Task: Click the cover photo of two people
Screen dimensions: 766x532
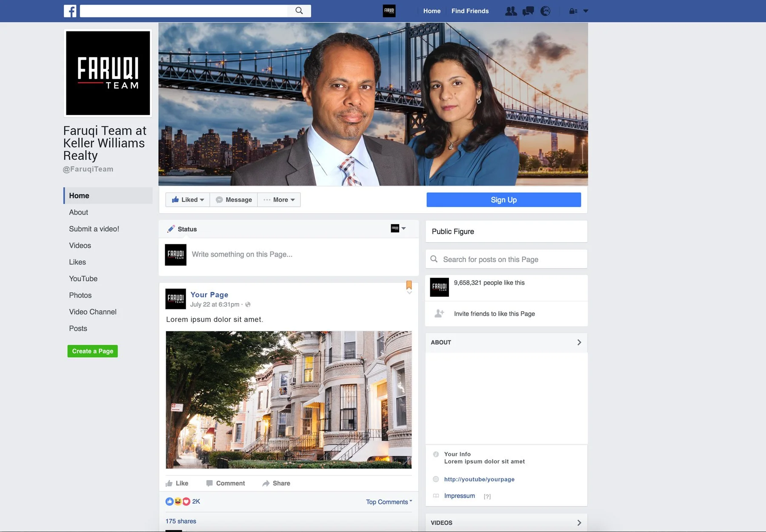Action: pyautogui.click(x=373, y=104)
